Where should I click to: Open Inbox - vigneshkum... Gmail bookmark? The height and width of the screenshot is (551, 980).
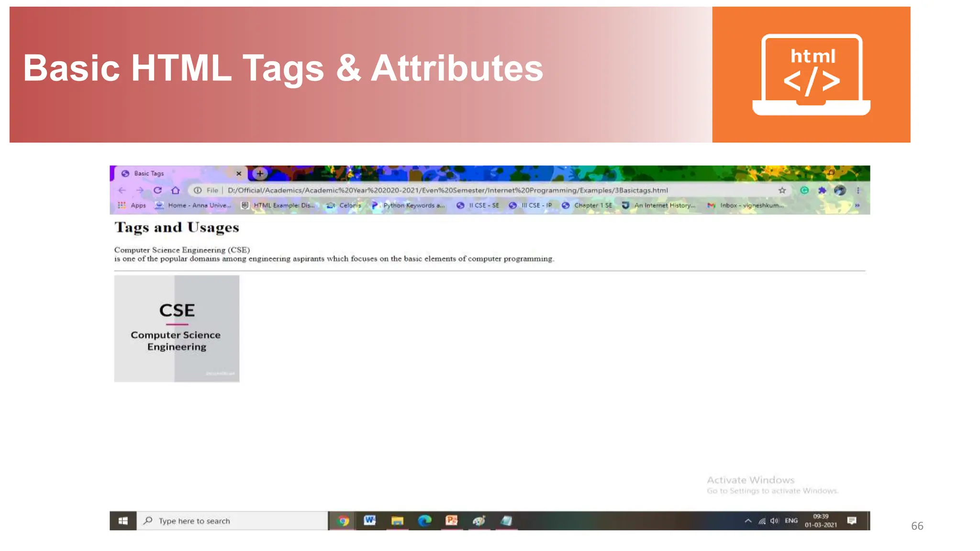tap(746, 206)
